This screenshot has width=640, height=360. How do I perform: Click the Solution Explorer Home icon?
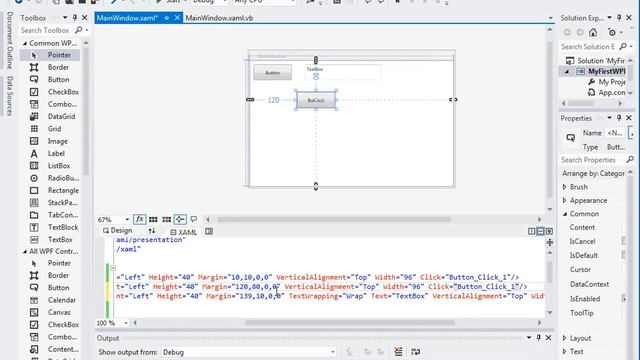tap(593, 32)
